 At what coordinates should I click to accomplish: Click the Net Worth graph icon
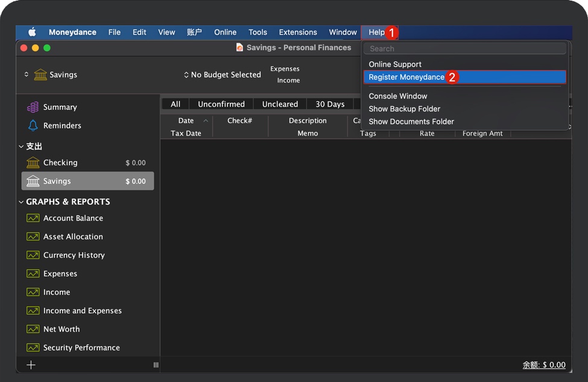coord(33,329)
